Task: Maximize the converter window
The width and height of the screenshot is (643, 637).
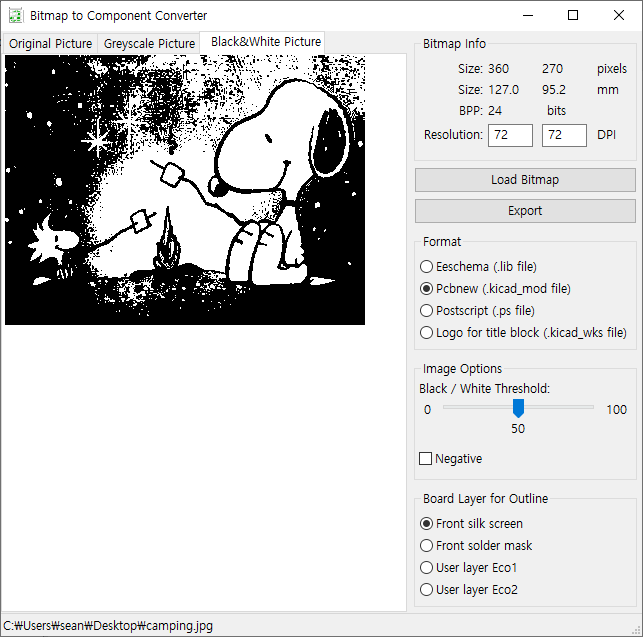Action: click(x=573, y=16)
